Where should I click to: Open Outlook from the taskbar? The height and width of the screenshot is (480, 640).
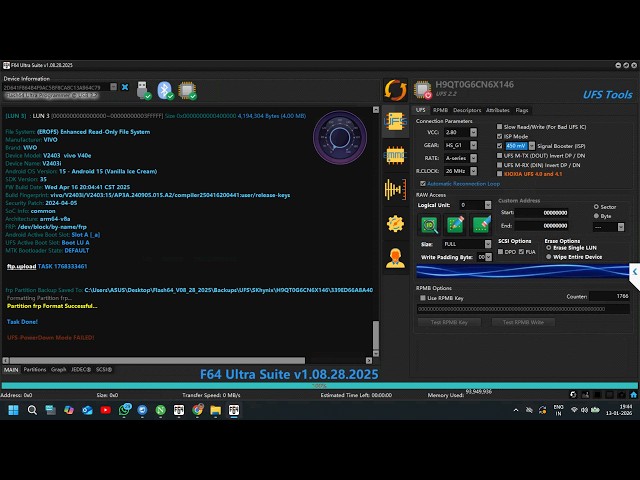tap(87, 410)
